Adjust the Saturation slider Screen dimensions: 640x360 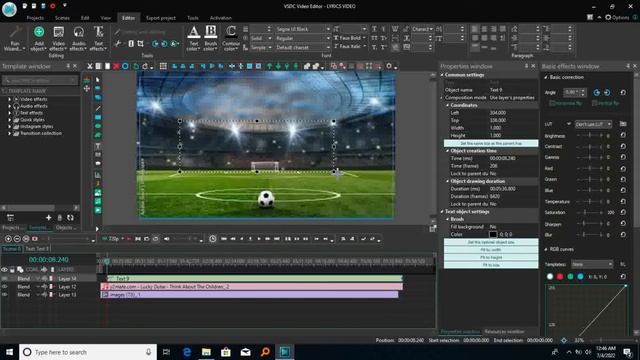pos(590,212)
